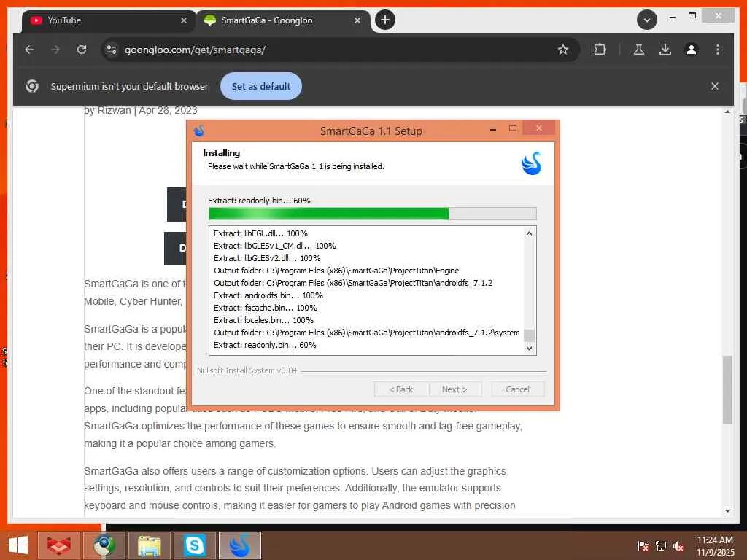Select log line 'Extract: libGLESv1_CM.dll... 100%'
Viewport: 747px width, 560px height.
[275, 246]
